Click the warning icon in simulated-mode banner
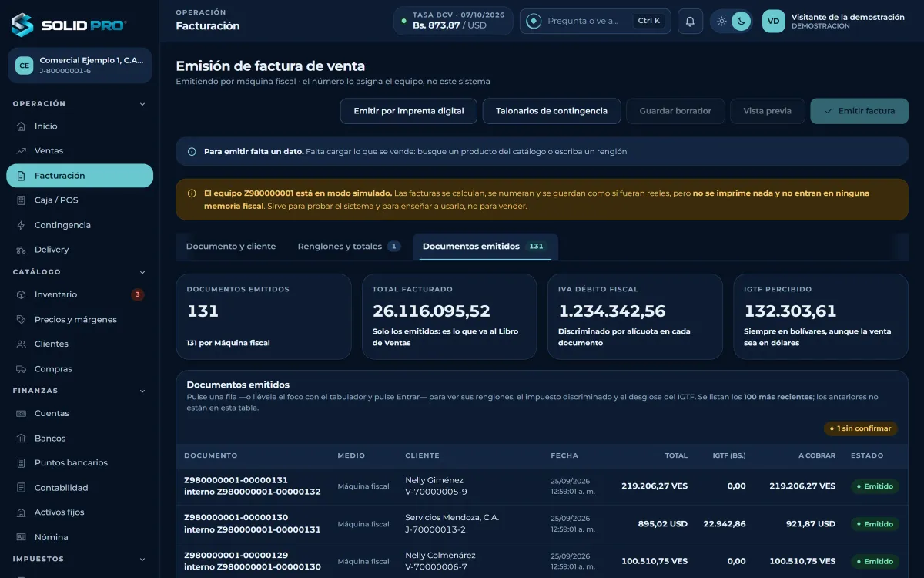Viewport: 924px width, 578px height. click(x=192, y=193)
